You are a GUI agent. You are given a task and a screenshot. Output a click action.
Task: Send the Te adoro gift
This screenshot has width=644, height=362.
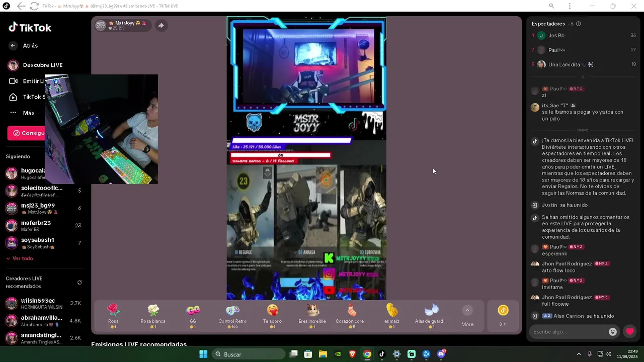click(x=272, y=317)
